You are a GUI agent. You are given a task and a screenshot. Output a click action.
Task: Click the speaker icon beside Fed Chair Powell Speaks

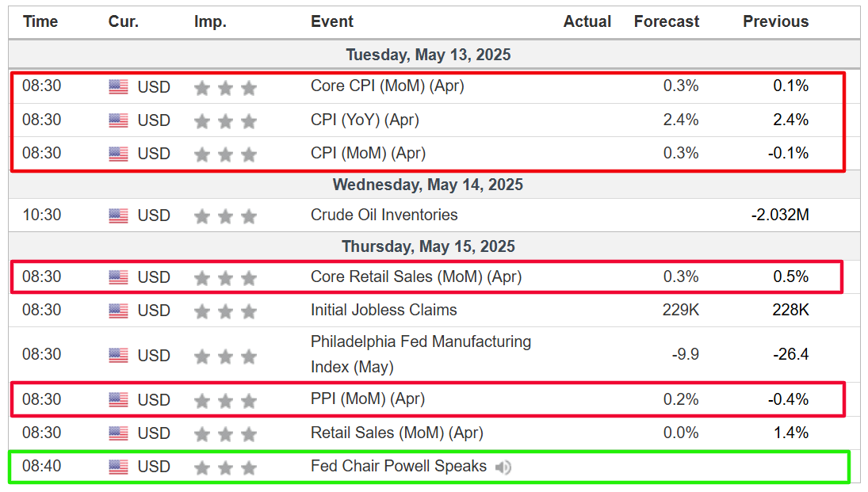pyautogui.click(x=503, y=467)
